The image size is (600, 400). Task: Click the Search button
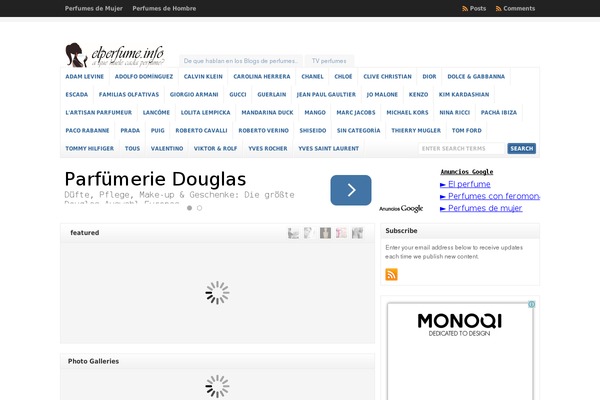[522, 149]
